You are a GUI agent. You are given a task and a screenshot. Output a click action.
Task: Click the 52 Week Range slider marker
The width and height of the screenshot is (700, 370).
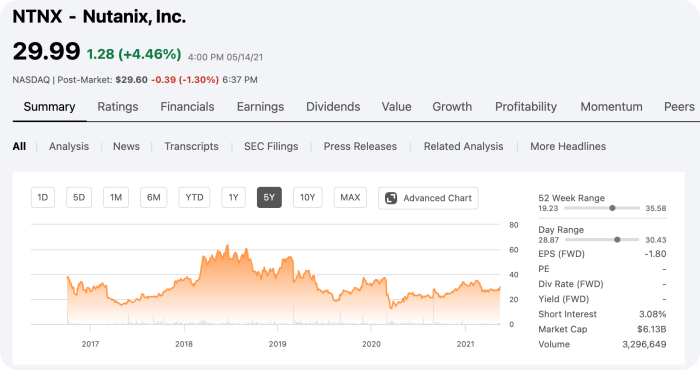click(612, 208)
